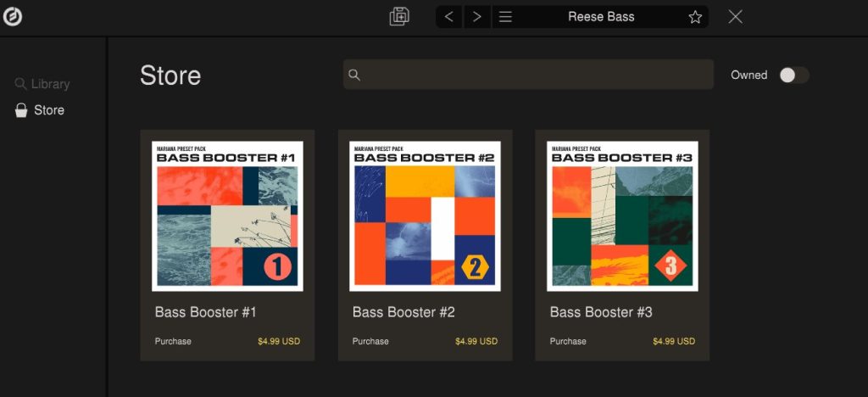Click Purchase under Bass Booster #3
Screen dimensions: 868x397
pos(568,341)
